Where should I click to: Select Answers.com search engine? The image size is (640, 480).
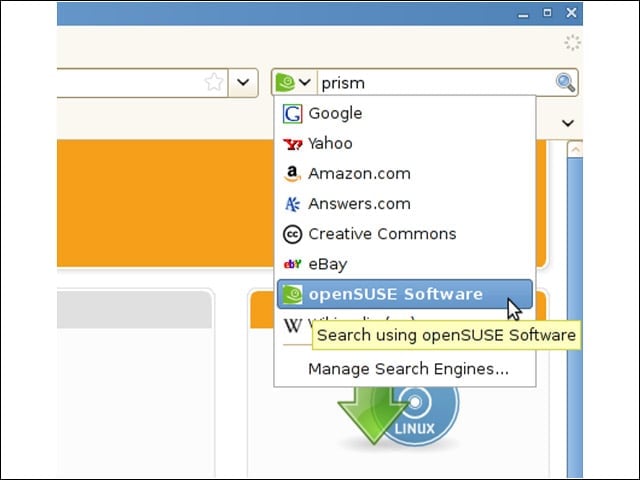coord(404,204)
